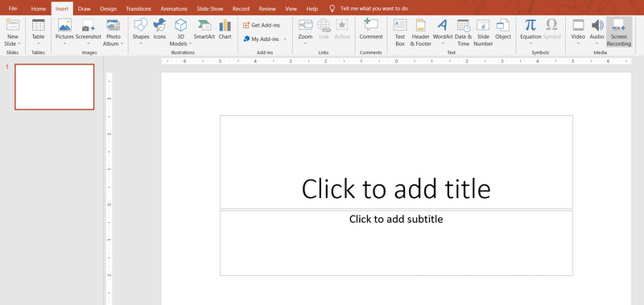This screenshot has width=644, height=305.
Task: Insert 3D Models cube icon
Action: [x=180, y=25]
